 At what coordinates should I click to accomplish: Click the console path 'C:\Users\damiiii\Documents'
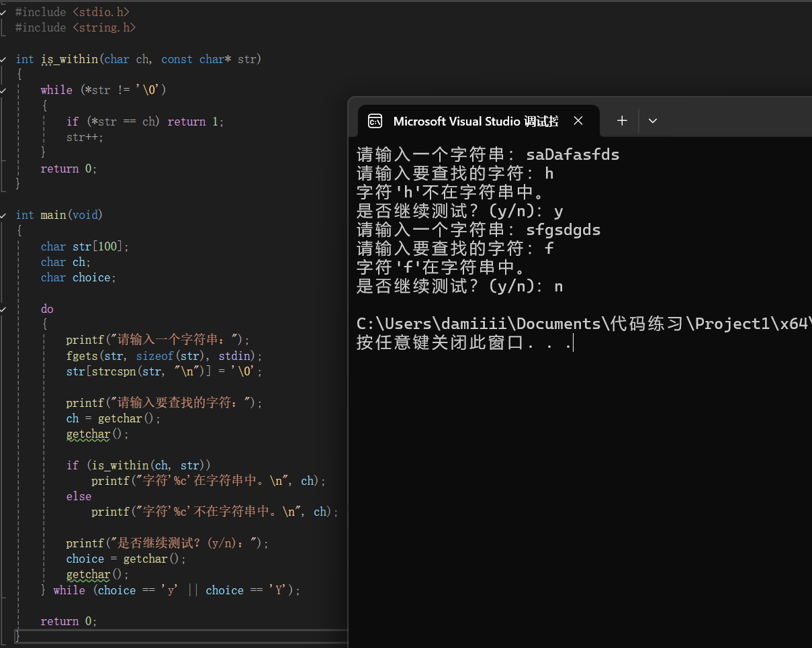[x=478, y=324]
